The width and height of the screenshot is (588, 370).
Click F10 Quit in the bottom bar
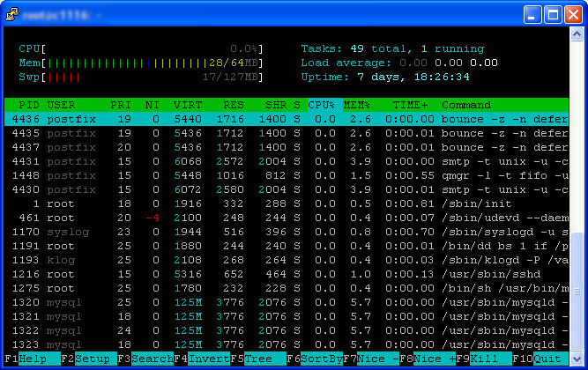click(x=540, y=359)
